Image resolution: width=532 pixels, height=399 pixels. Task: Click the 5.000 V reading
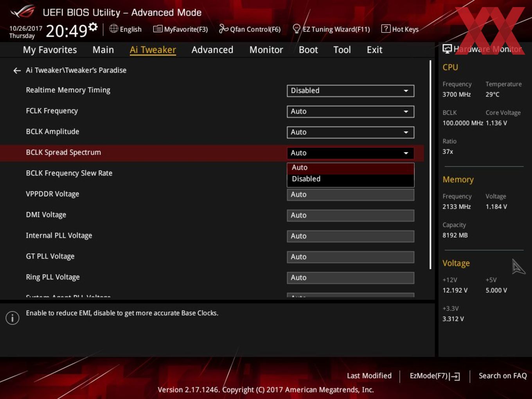pyautogui.click(x=496, y=291)
